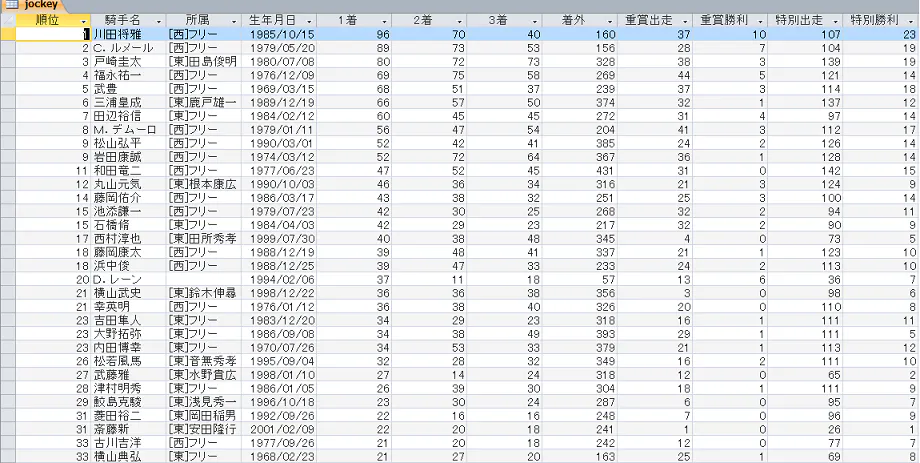Viewport: 920px width, 463px height.
Task: Click the name cell 武豊
Action: pyautogui.click(x=128, y=89)
